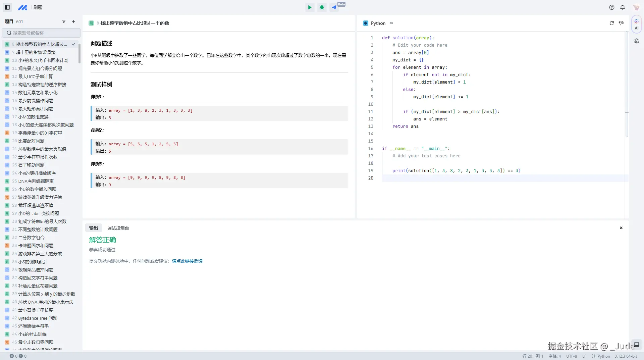Click the UTF-8 encoding status item
This screenshot has width=644, height=360.
[x=572, y=356]
